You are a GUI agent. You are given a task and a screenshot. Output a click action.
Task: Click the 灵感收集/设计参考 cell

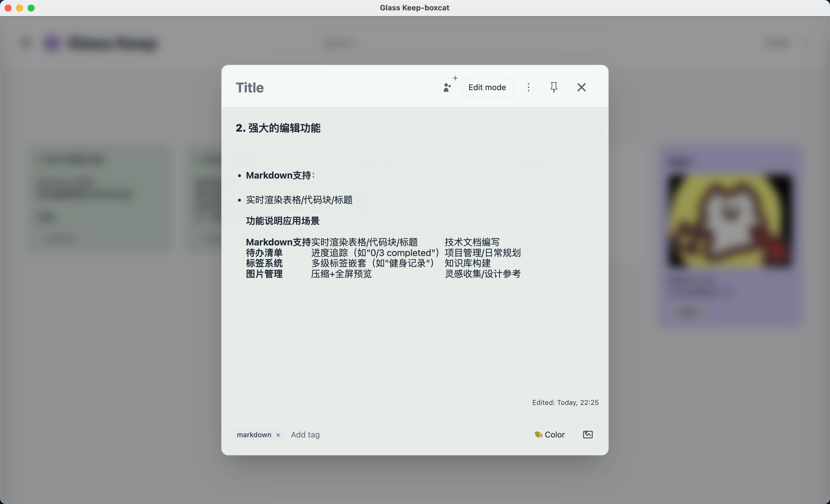point(482,274)
